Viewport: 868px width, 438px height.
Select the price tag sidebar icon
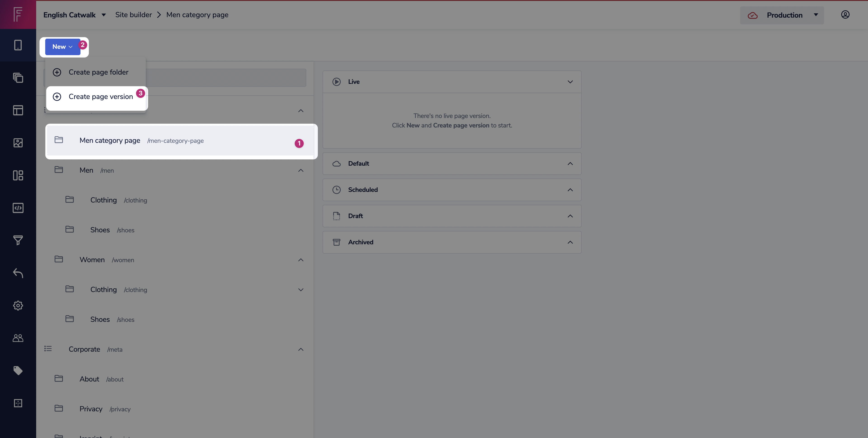pyautogui.click(x=18, y=371)
